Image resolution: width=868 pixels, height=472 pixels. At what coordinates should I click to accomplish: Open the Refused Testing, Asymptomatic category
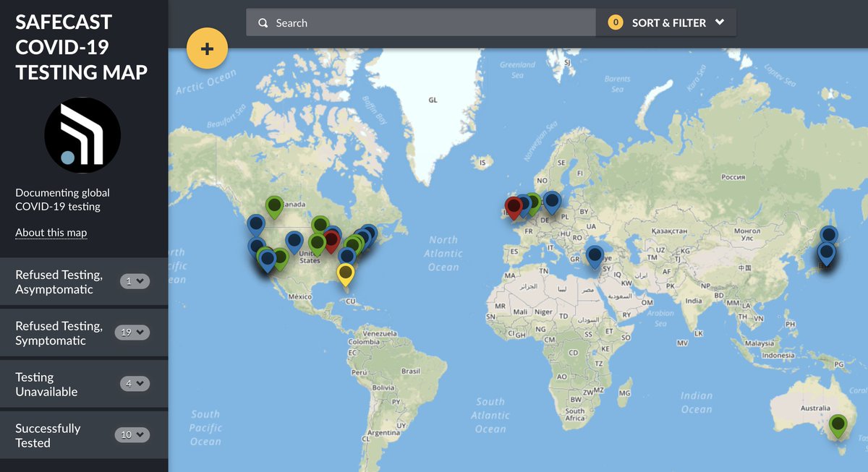coord(84,282)
